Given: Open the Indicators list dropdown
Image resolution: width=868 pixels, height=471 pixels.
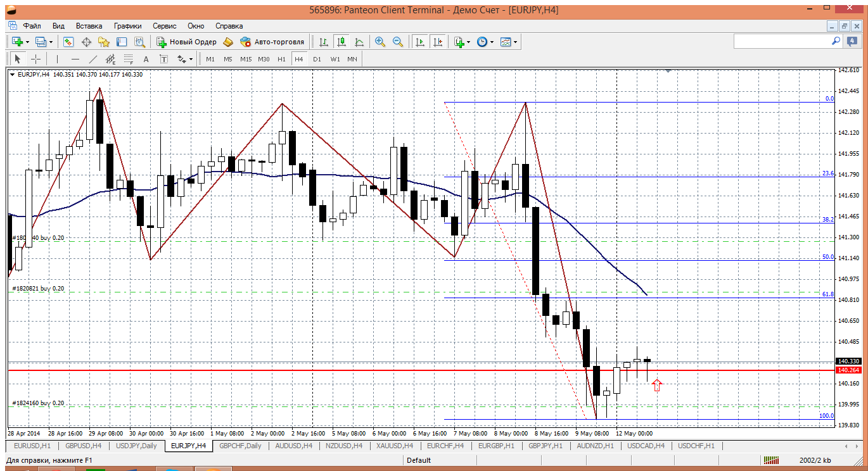Looking at the screenshot, I should click(x=462, y=42).
